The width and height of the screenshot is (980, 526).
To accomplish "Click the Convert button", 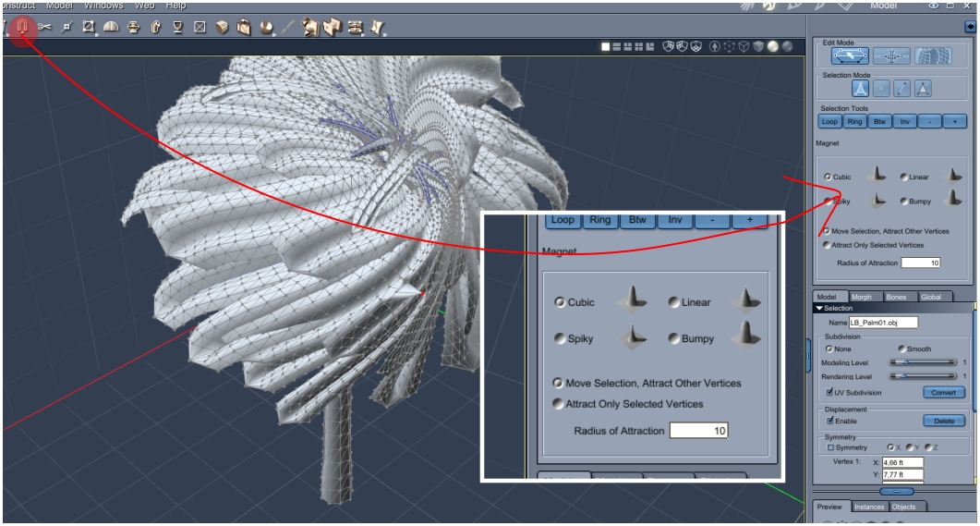I will [x=944, y=392].
